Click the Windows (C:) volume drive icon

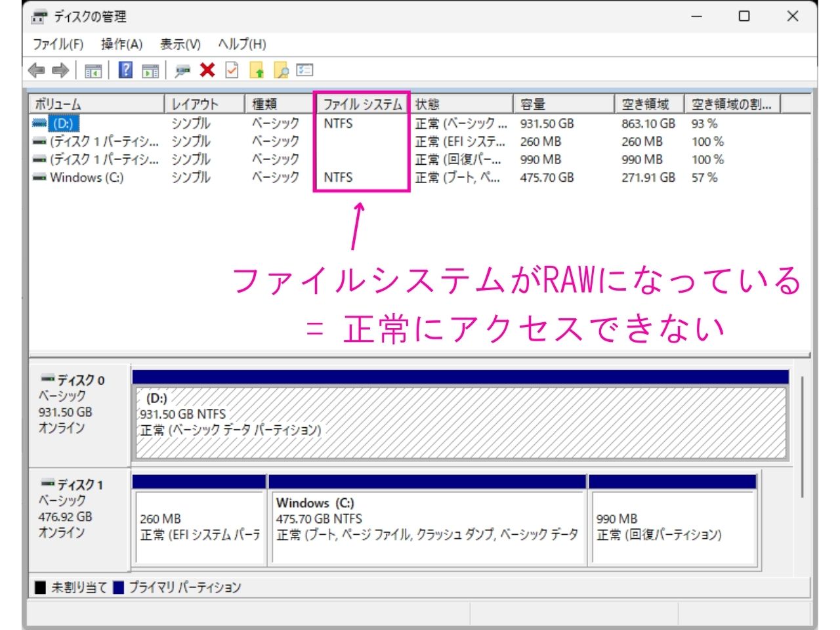point(39,177)
